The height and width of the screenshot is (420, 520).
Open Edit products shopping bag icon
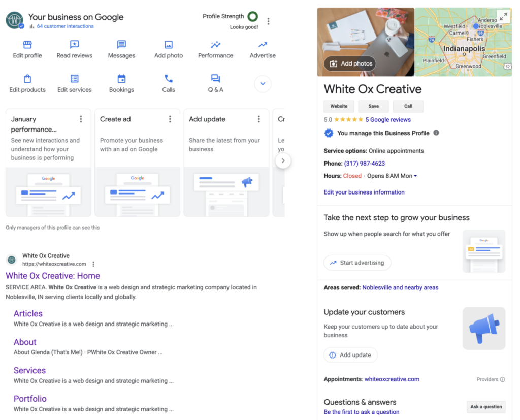click(27, 79)
